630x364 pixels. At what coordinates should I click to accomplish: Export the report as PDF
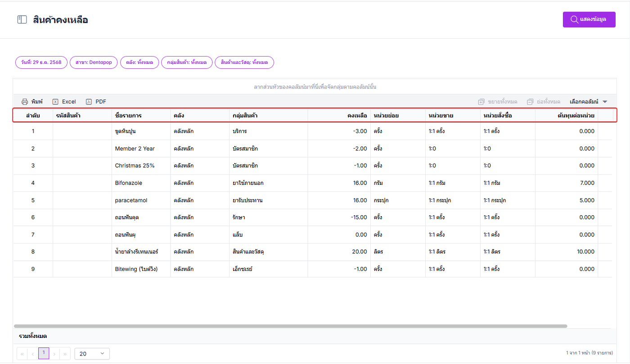click(x=89, y=102)
